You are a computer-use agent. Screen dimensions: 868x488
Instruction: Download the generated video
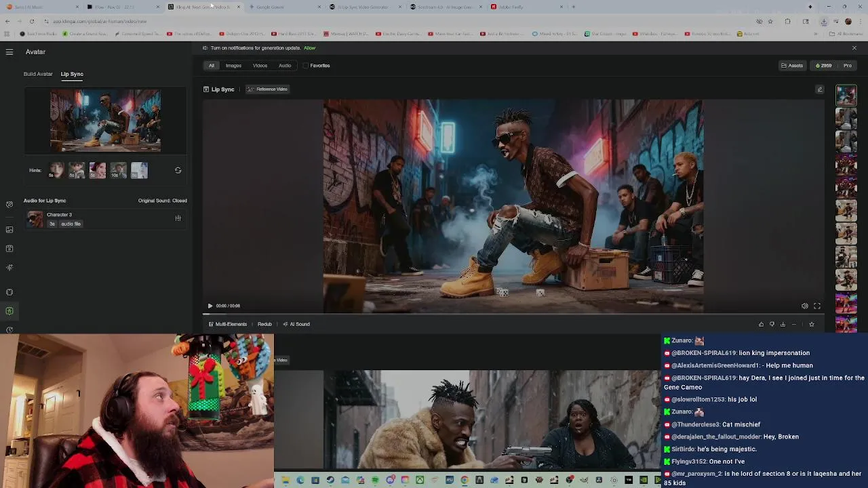tap(783, 325)
